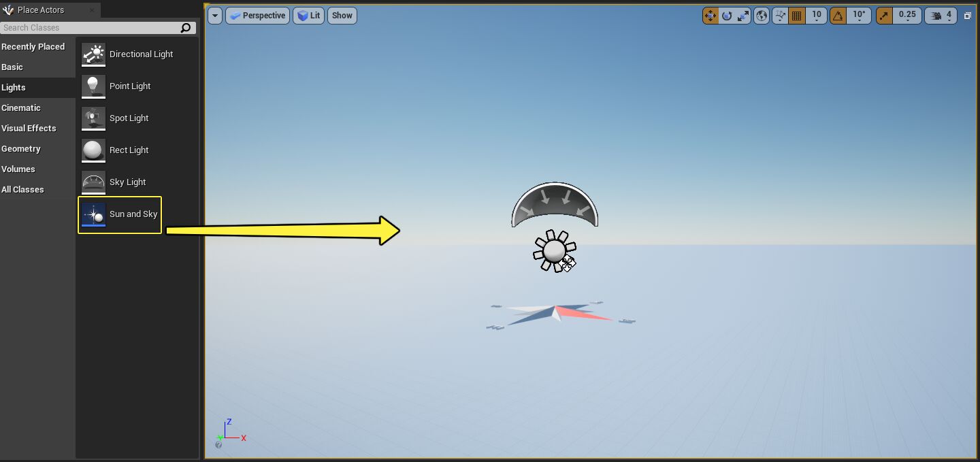980x462 pixels.
Task: Open the grid snap size dropdown showing 10
Action: tap(817, 15)
